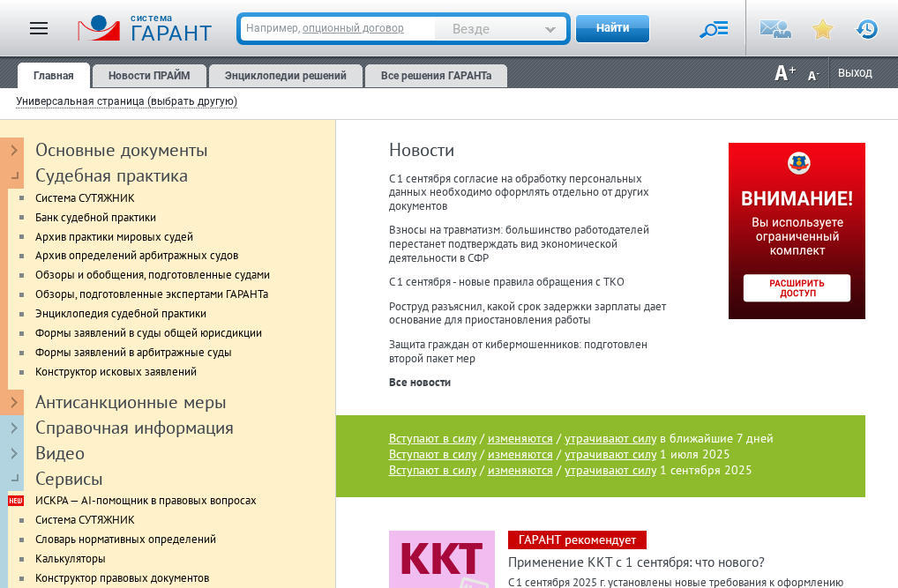Switch to the Новости ПРАЙМ tab
The width and height of the screenshot is (898, 588).
click(x=149, y=76)
